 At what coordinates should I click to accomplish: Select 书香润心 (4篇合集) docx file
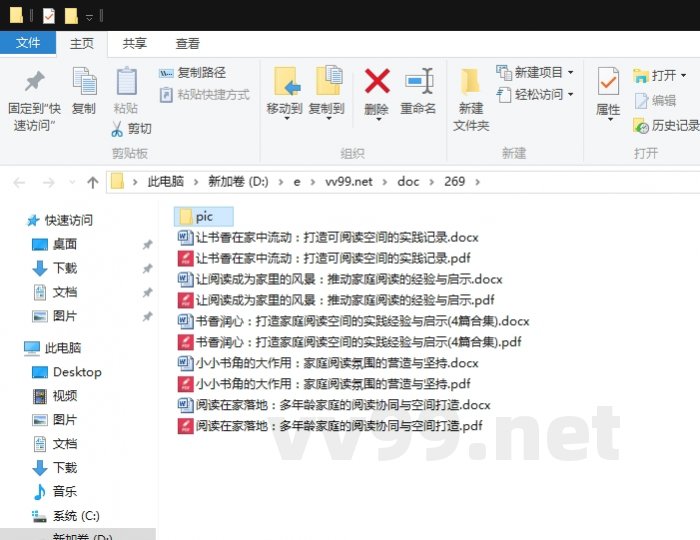pyautogui.click(x=354, y=321)
